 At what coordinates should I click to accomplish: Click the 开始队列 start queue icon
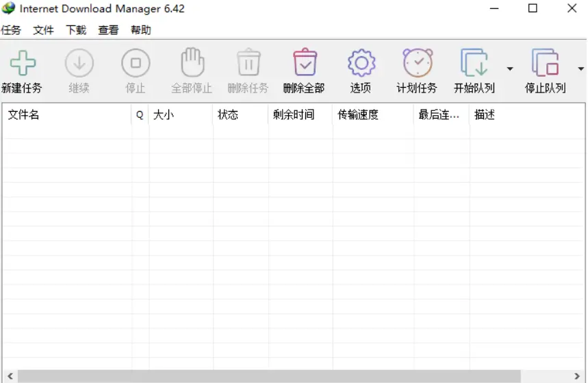(x=474, y=62)
